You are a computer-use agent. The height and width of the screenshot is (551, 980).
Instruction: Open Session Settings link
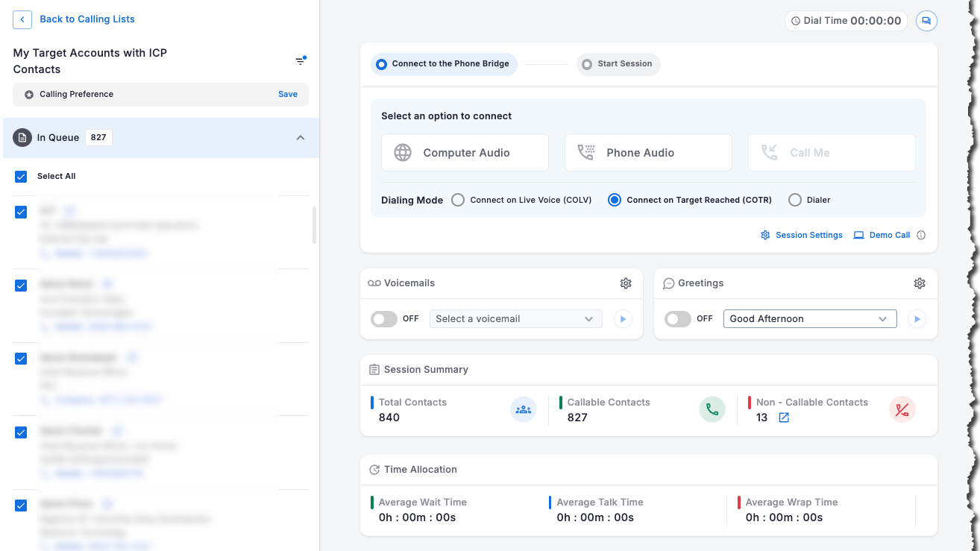802,235
